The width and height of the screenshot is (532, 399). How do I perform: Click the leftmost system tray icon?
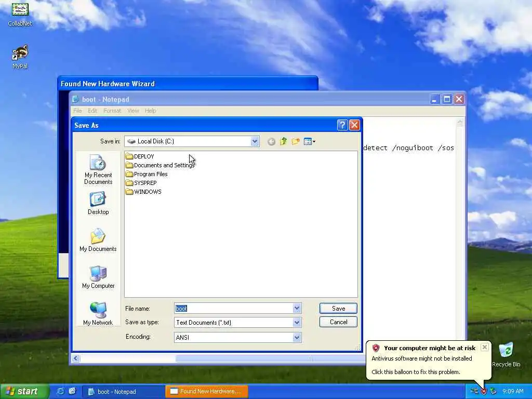(474, 391)
